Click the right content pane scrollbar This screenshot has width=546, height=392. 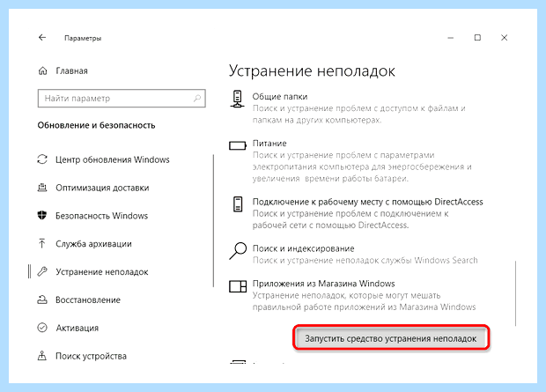click(x=515, y=293)
